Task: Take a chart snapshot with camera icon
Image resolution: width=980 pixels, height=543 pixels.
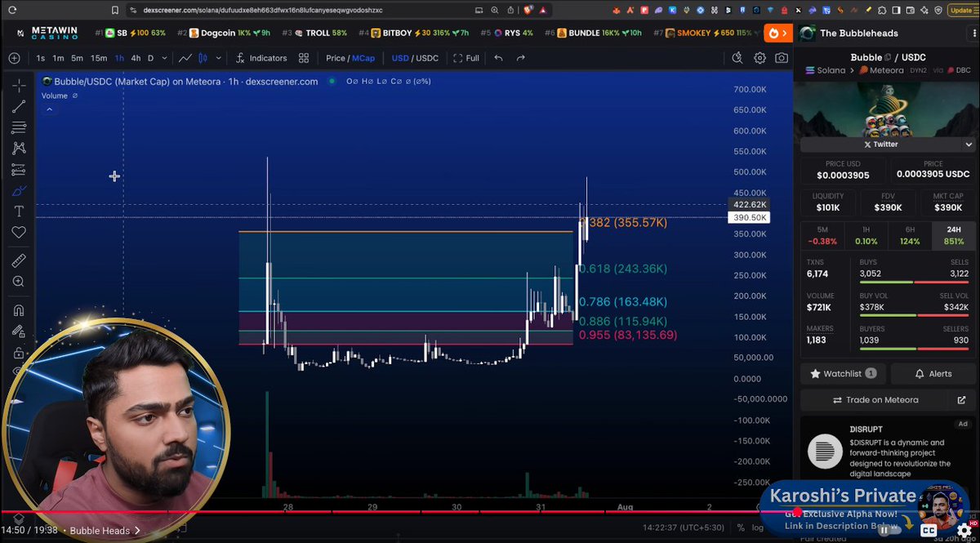Action: [x=782, y=58]
